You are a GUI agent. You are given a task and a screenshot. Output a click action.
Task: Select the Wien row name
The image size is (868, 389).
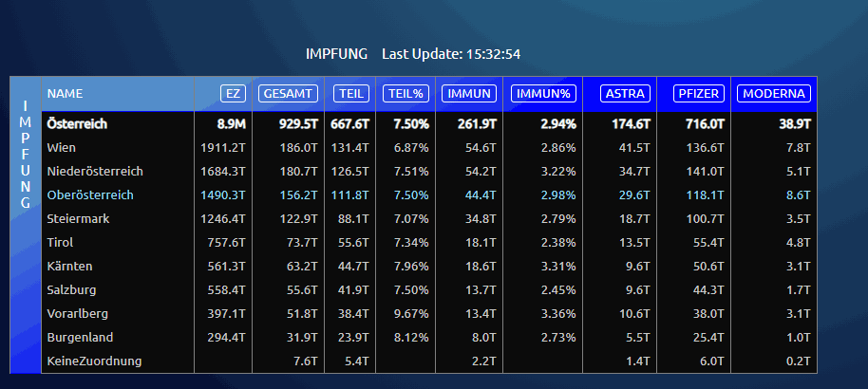tap(62, 148)
